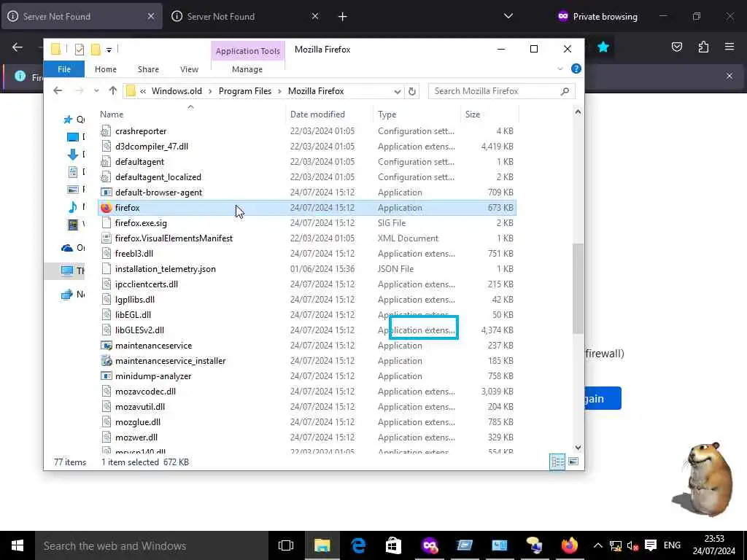Dismiss the Firefox notification bar
Screen dimensions: 747x560
coord(729,76)
